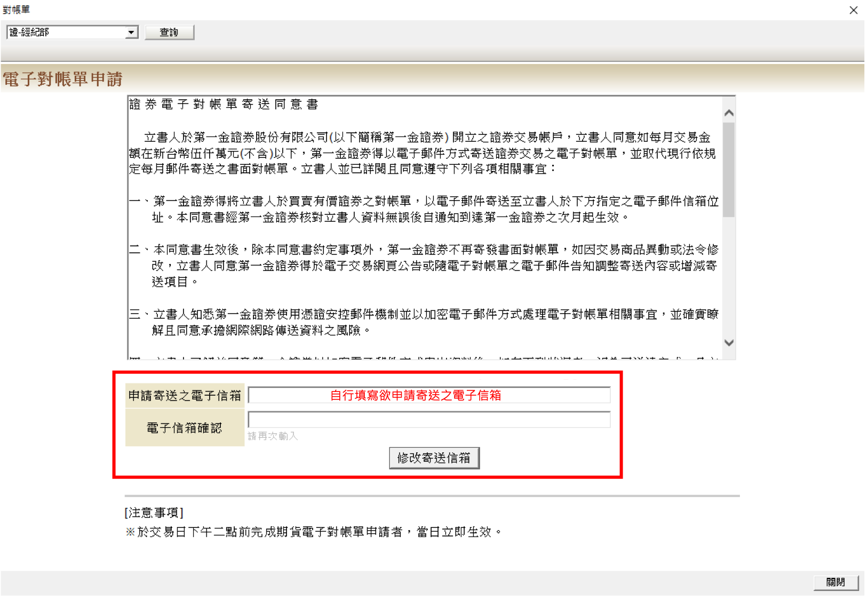Focus the 電子信箱確認 input field
This screenshot has height=600, width=868.
(x=429, y=420)
